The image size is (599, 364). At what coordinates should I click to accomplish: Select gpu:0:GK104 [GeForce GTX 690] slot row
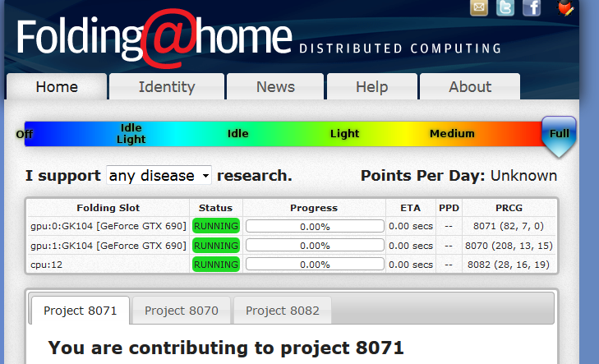[x=293, y=226]
